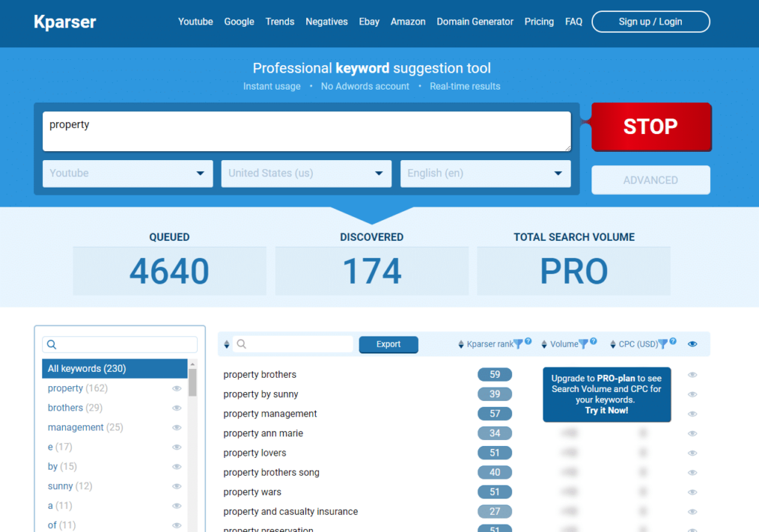
Task: Toggle eye for 'property brothers song' result row
Action: pos(693,473)
